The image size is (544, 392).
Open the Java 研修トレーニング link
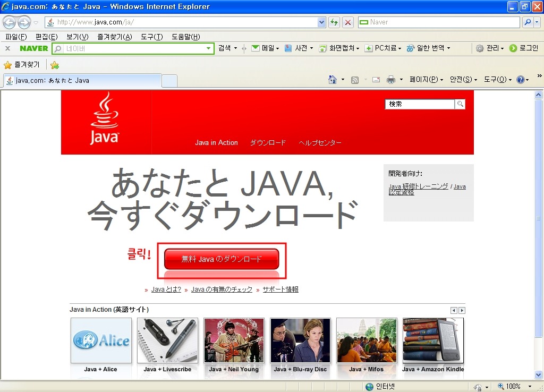[x=419, y=186]
